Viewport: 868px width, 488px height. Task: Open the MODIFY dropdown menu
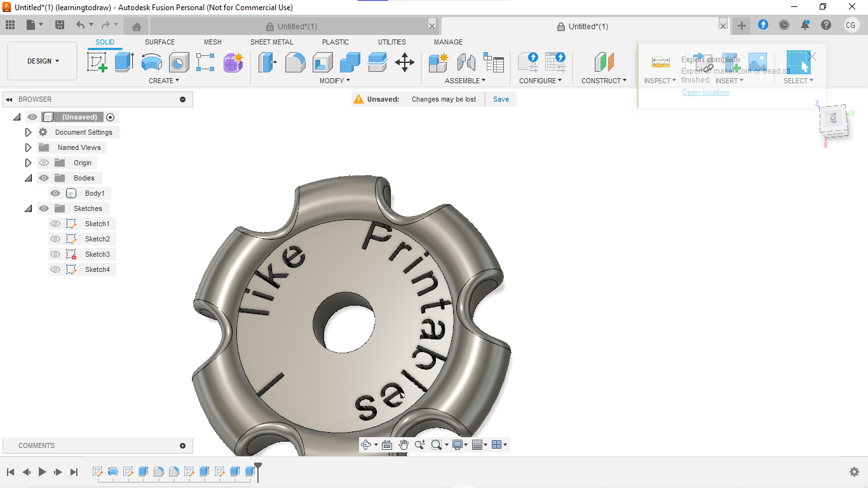pyautogui.click(x=335, y=81)
